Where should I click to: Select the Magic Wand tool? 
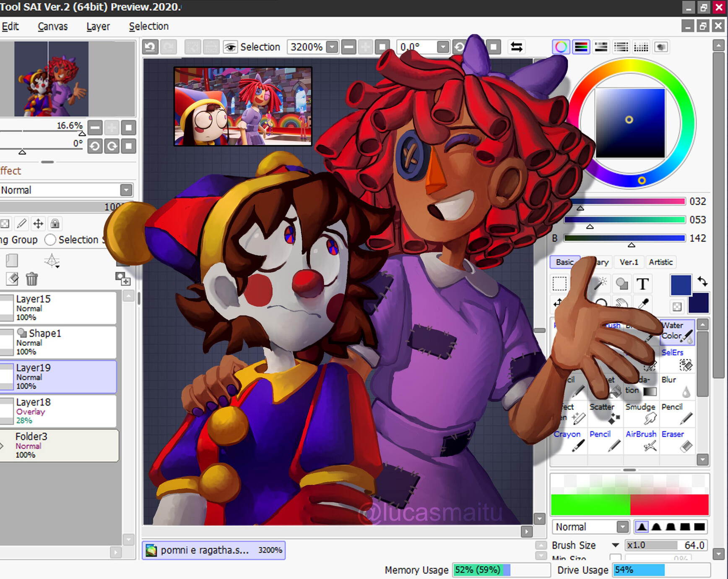pos(601,284)
